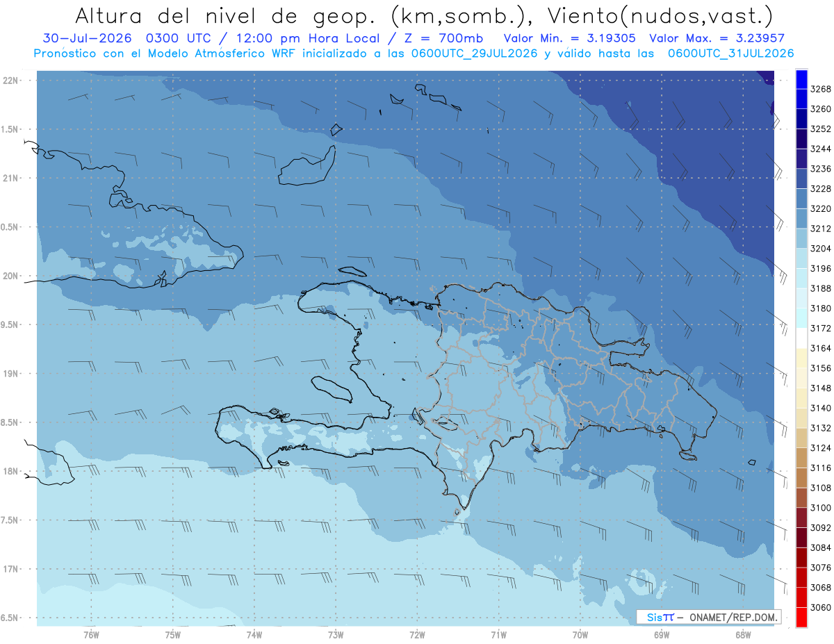Click the 'ONAMET/REP.DOM.' credit label
834x644 pixels.
[733, 617]
